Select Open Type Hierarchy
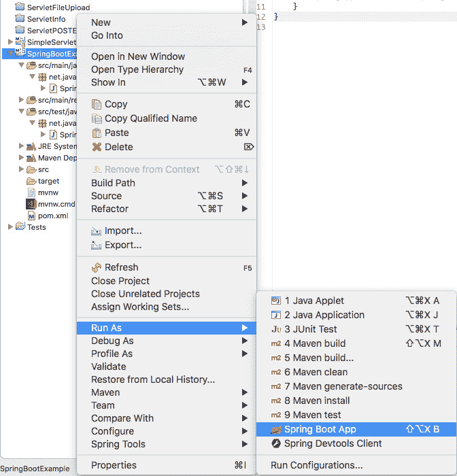 point(167,69)
